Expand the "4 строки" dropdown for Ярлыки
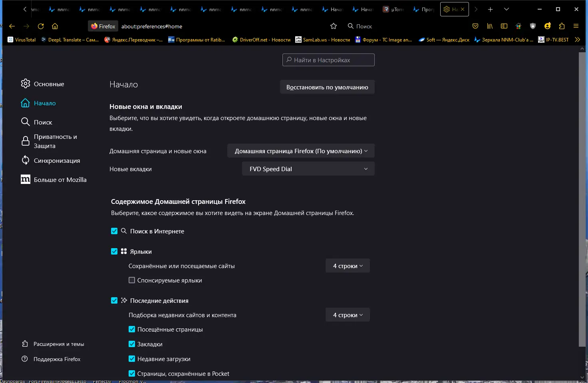The image size is (588, 383). (348, 266)
